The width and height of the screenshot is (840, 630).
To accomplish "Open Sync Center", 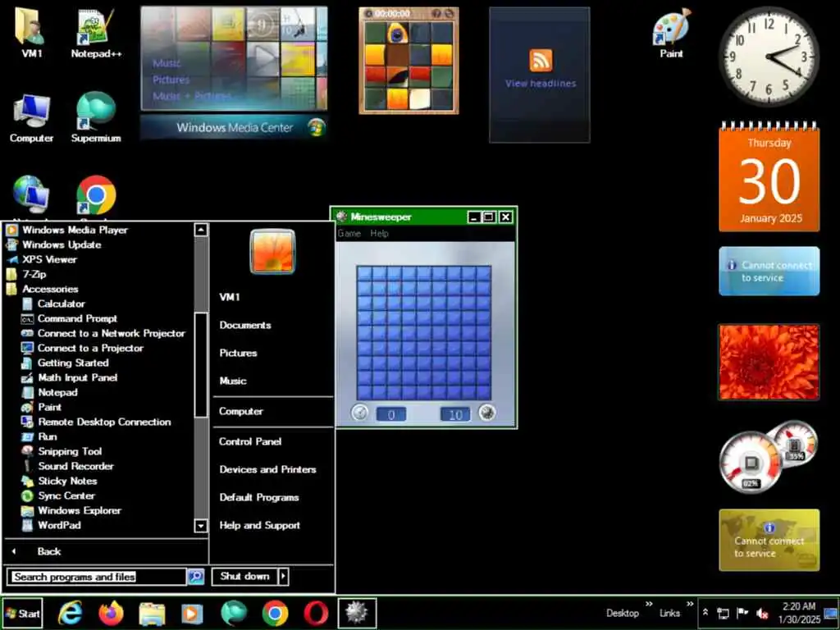I will coord(58,496).
